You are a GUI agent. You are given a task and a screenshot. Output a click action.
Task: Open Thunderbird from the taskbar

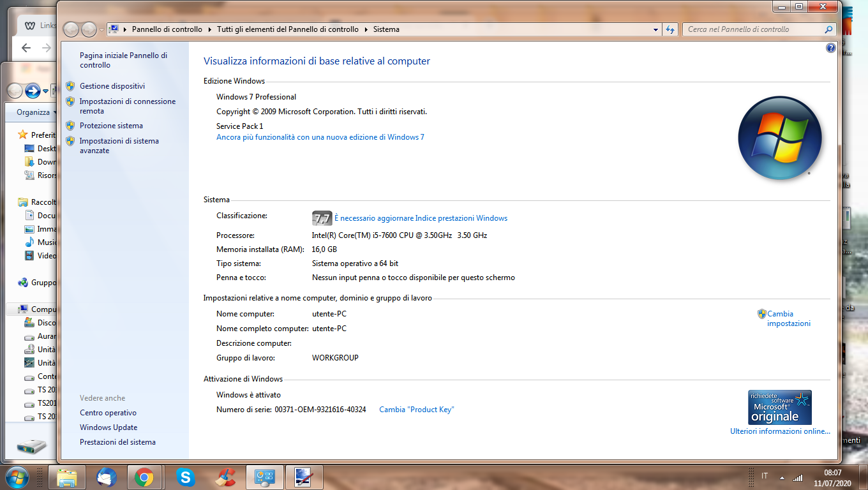[x=106, y=477]
